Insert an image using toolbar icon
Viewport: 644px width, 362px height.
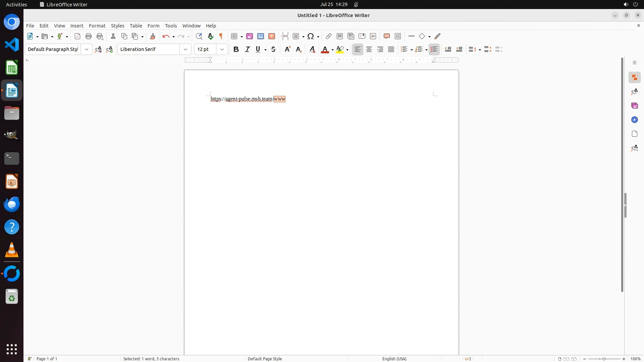(250, 36)
